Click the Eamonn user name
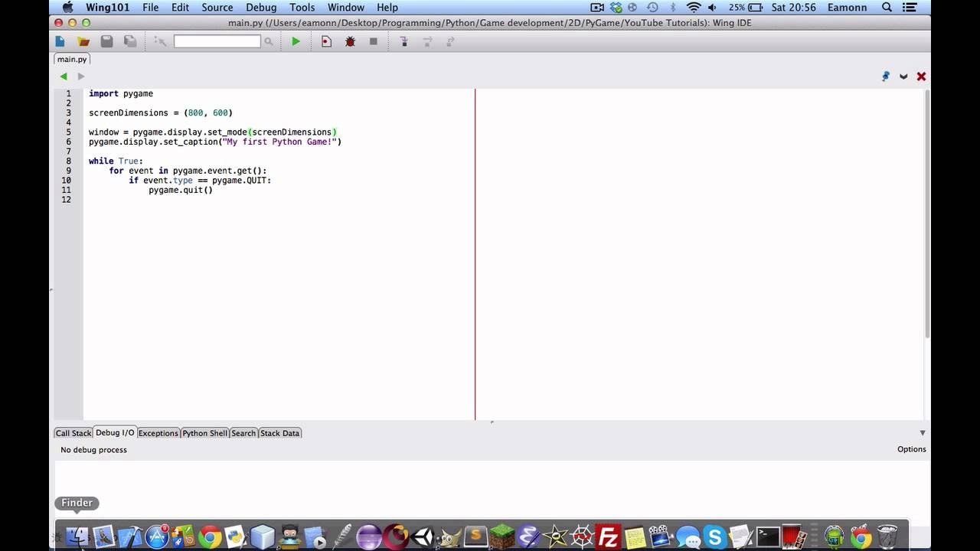The image size is (980, 551). [x=847, y=7]
